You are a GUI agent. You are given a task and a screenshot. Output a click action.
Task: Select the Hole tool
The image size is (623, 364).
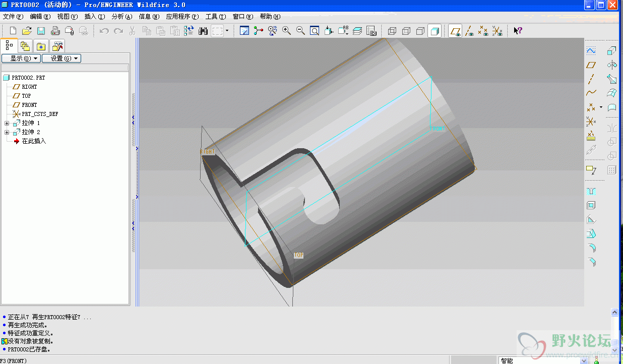pos(591,191)
